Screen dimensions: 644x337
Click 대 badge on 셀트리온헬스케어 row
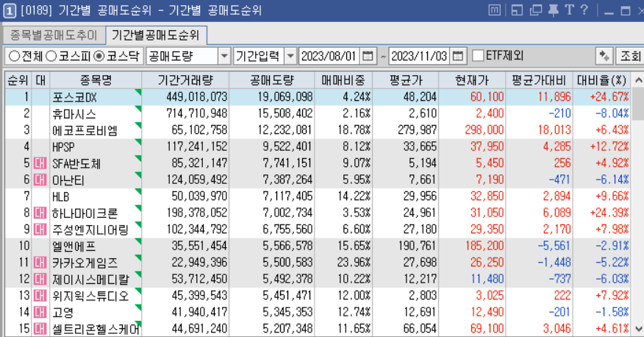[40, 328]
